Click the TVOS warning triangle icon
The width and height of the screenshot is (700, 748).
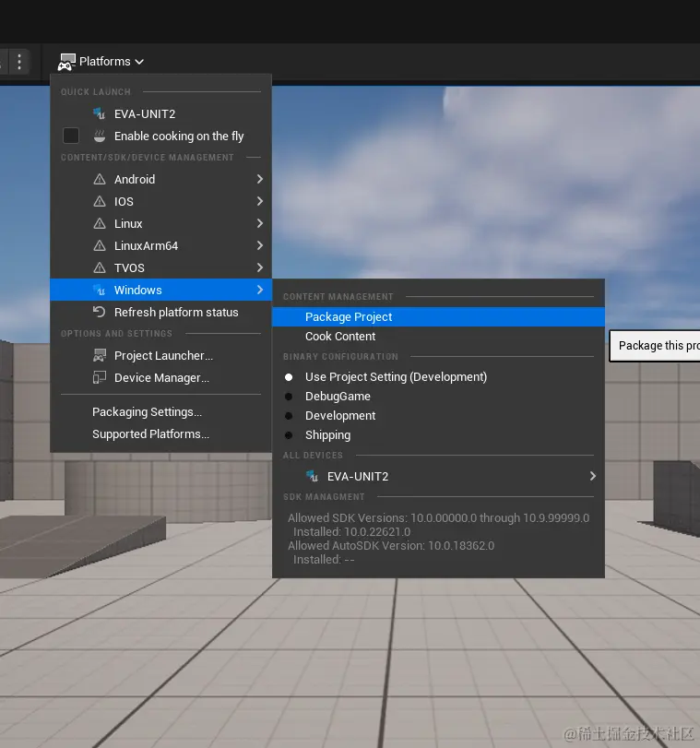100,267
